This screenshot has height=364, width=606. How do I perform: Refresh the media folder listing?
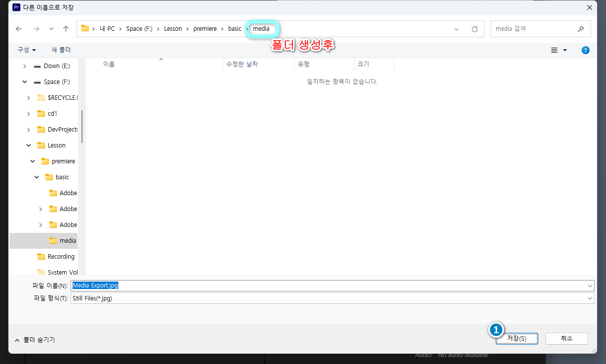474,29
